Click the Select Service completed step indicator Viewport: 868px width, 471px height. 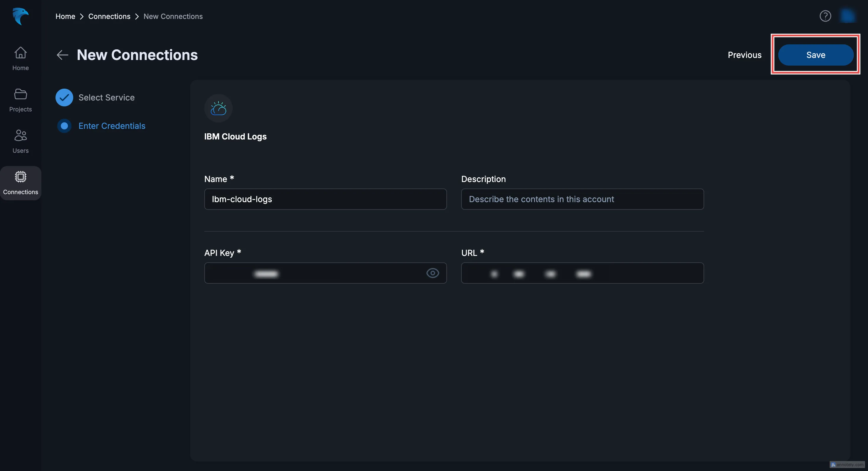click(x=64, y=97)
